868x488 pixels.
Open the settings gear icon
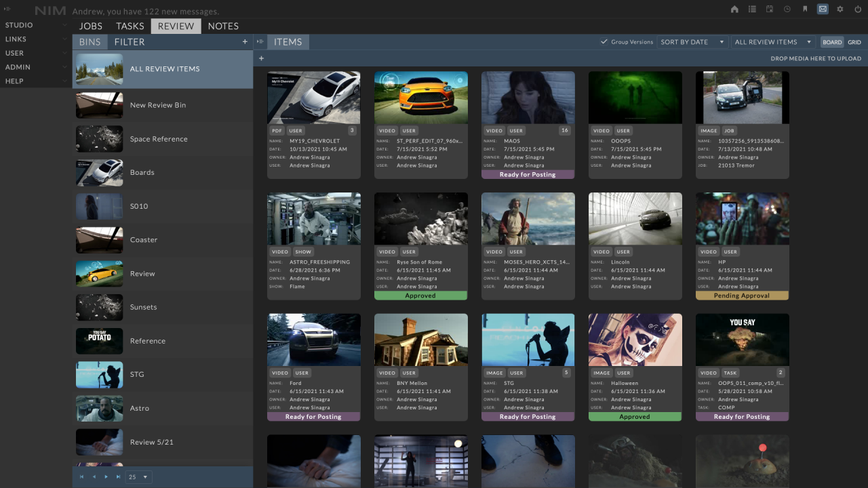click(840, 9)
